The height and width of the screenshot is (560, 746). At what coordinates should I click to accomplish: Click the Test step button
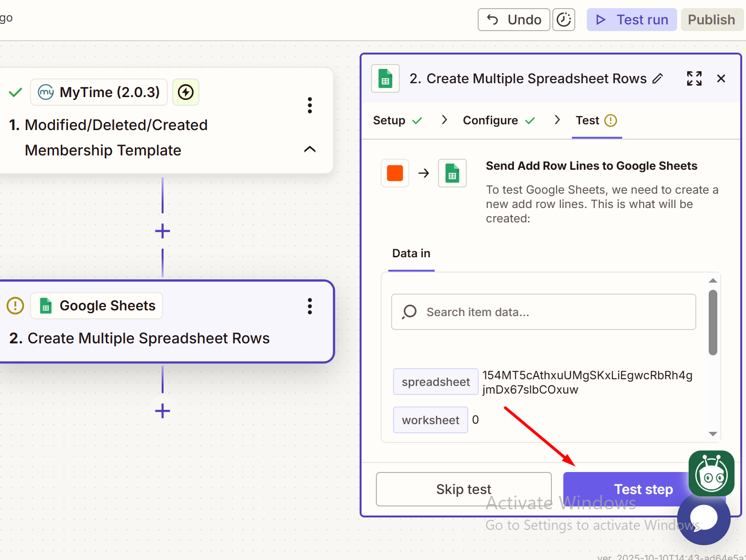[644, 489]
